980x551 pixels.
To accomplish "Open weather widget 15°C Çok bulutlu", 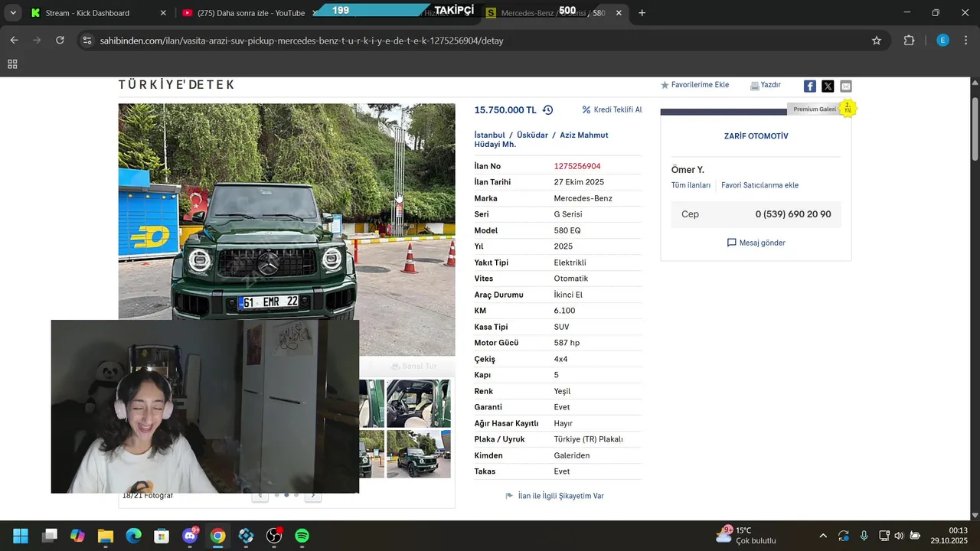I will 746,535.
